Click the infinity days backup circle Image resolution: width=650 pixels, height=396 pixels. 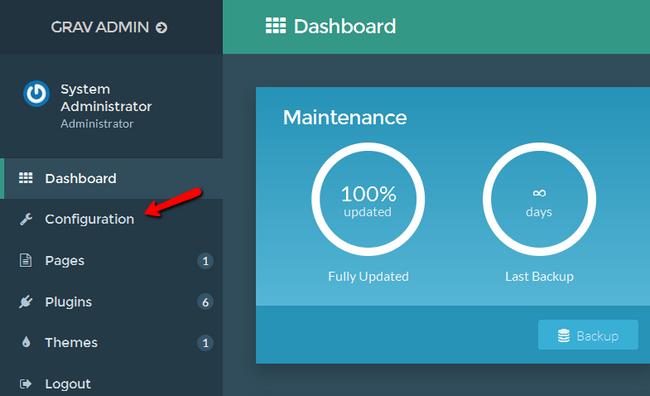coord(539,199)
